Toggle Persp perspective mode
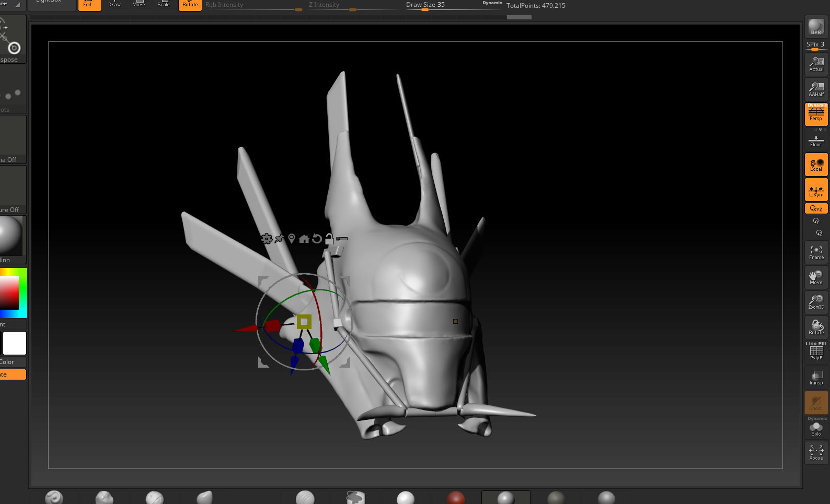 click(816, 114)
